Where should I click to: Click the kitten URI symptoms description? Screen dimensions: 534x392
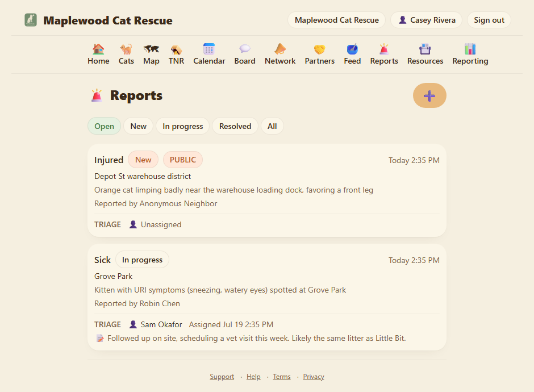click(x=220, y=290)
